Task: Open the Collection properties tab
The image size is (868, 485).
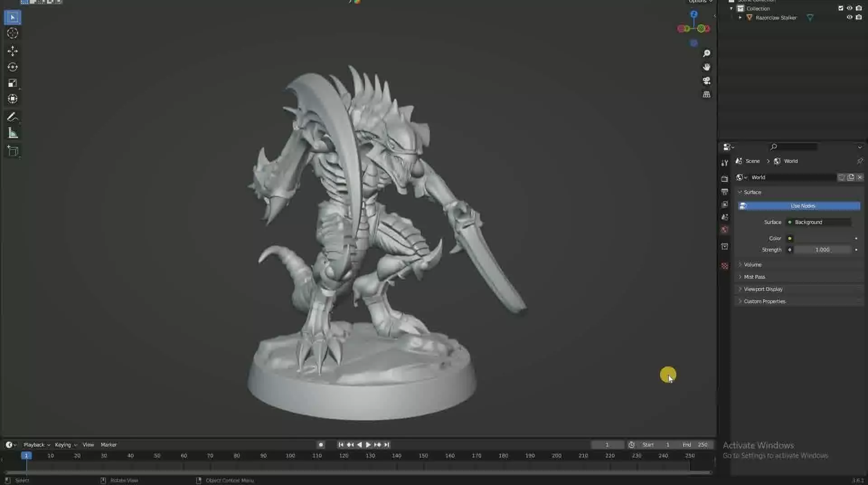Action: pos(725,247)
